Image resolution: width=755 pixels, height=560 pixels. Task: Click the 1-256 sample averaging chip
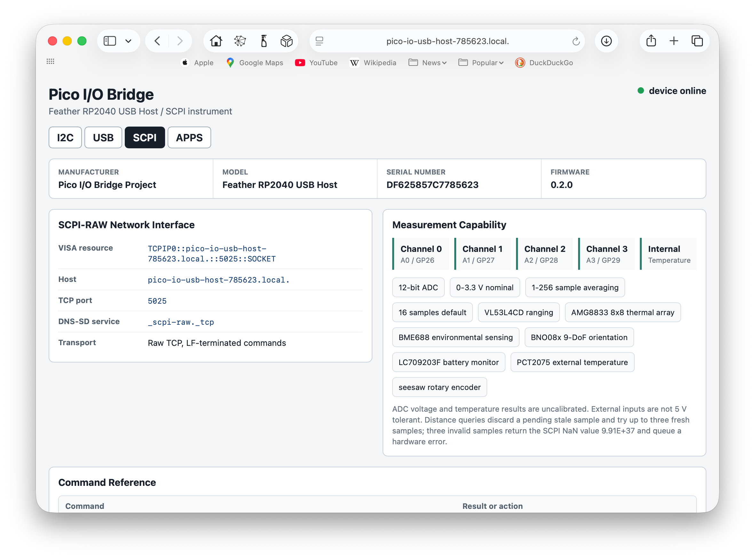(575, 287)
